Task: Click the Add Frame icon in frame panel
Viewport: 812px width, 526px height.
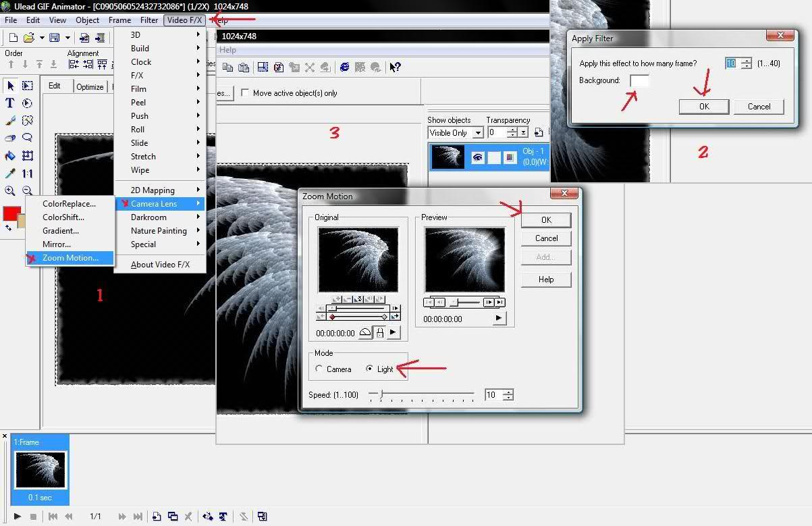Action: [x=157, y=517]
